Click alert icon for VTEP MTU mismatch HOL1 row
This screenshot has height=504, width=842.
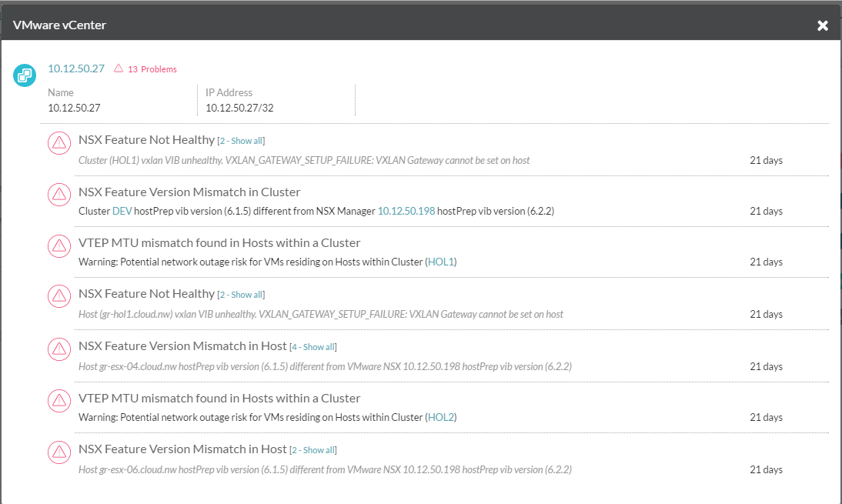coord(59,245)
